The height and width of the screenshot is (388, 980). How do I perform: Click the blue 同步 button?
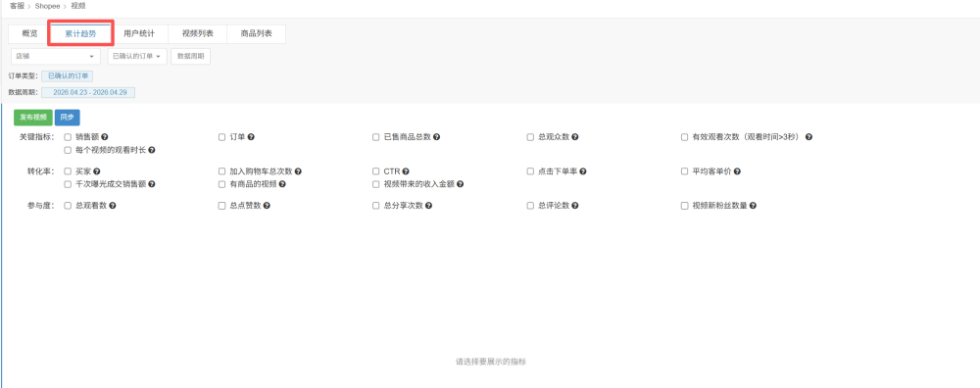[67, 118]
